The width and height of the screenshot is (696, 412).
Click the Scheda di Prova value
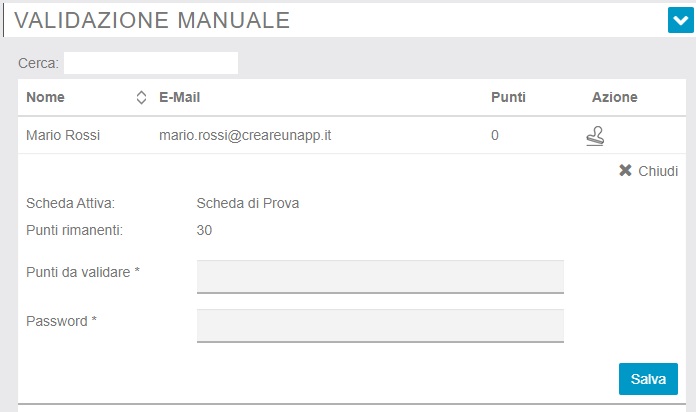click(248, 204)
